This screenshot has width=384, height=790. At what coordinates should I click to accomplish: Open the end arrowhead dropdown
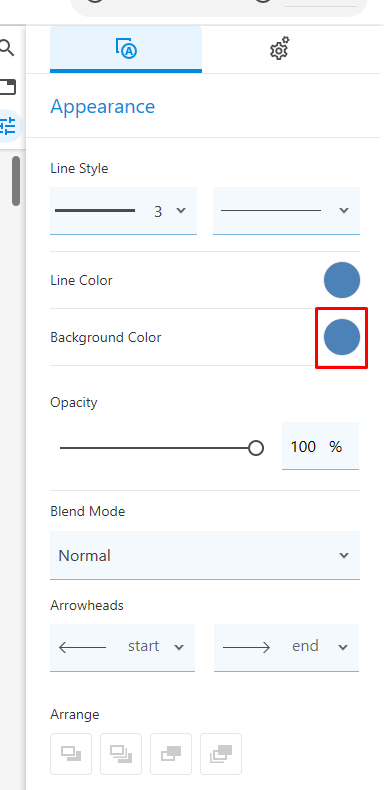tap(286, 647)
